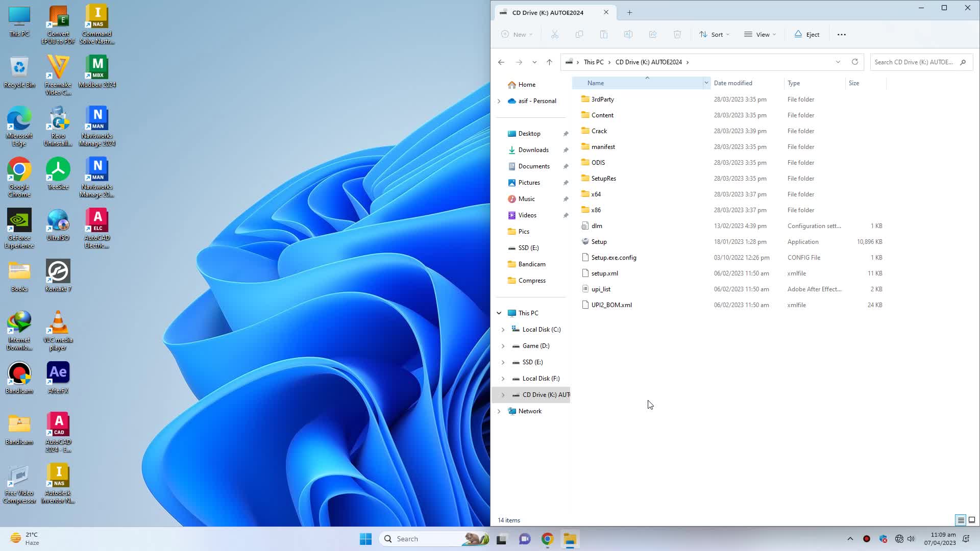Expand Local Disk (F:) in navigation tree
980x551 pixels.
point(503,379)
